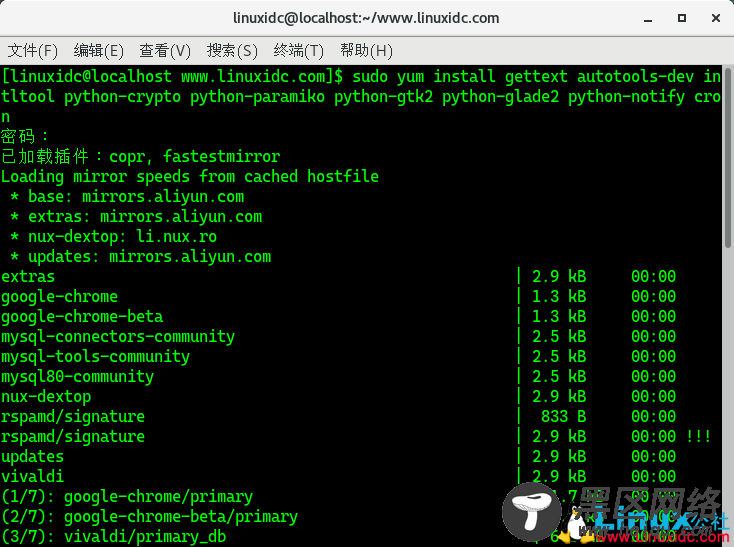This screenshot has width=734, height=547.
Task: Click the line '* nux-dextop: li.nux.ro'
Action: [113, 237]
